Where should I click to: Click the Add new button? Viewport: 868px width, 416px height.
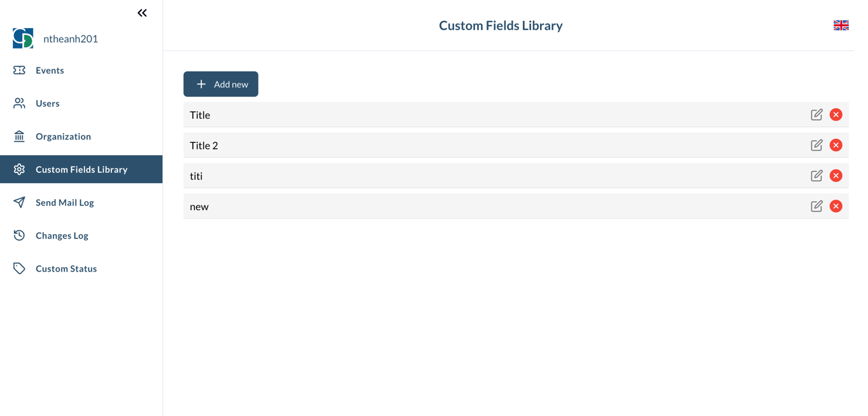221,84
